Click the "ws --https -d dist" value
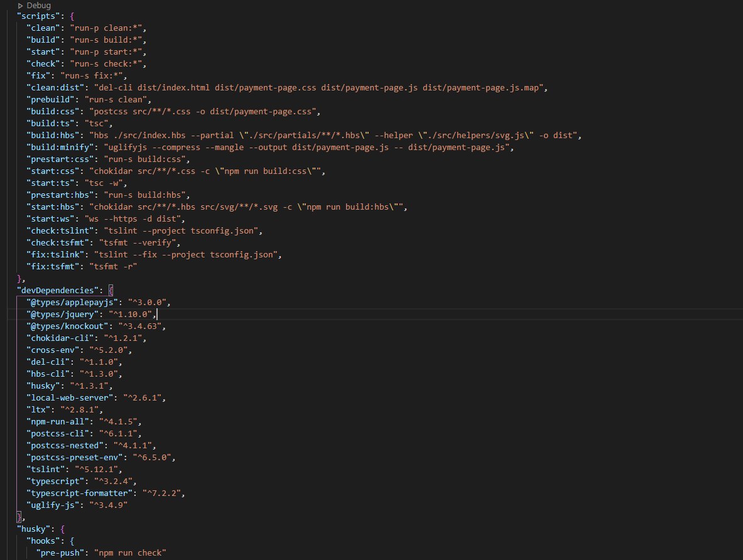The image size is (743, 560). (132, 218)
